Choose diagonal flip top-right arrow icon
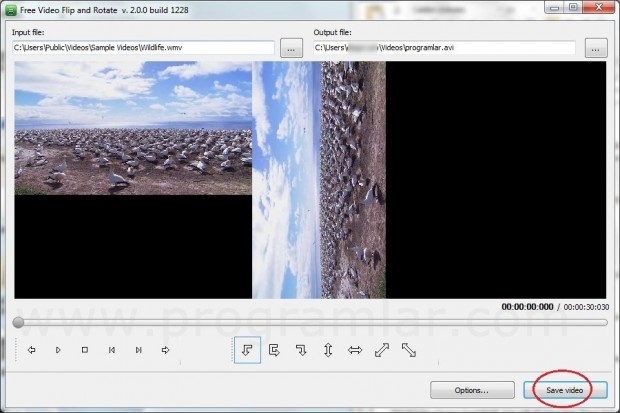Screen dimensions: 620x413 click(x=382, y=350)
